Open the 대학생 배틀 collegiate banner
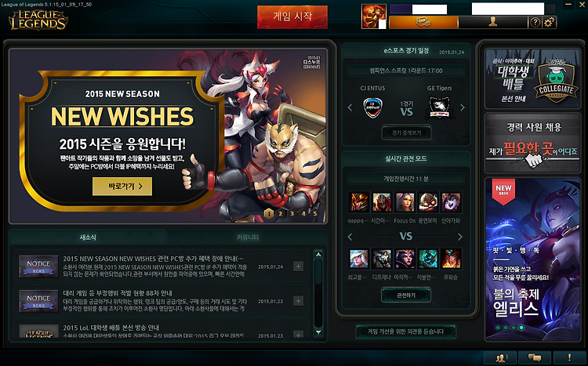 (x=532, y=78)
